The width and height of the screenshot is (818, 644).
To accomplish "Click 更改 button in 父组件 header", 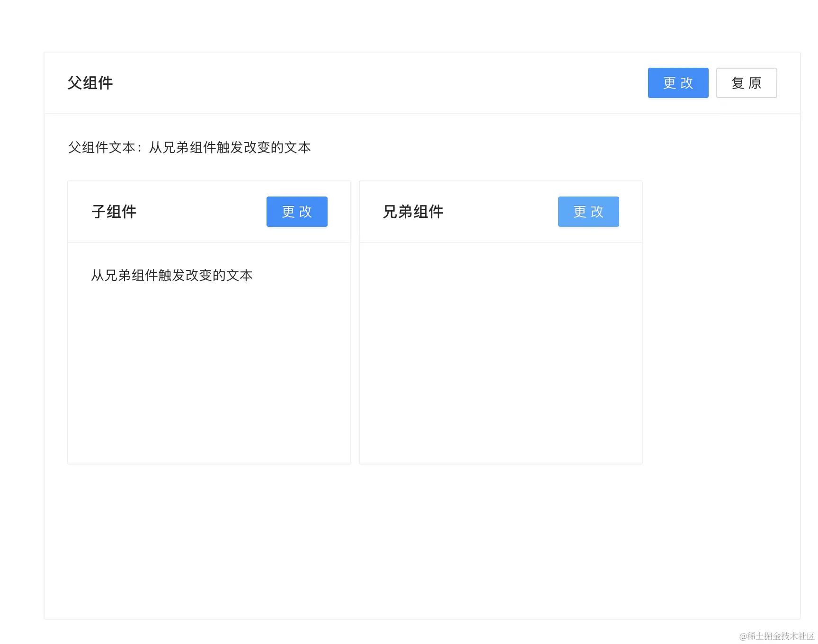I will point(678,83).
